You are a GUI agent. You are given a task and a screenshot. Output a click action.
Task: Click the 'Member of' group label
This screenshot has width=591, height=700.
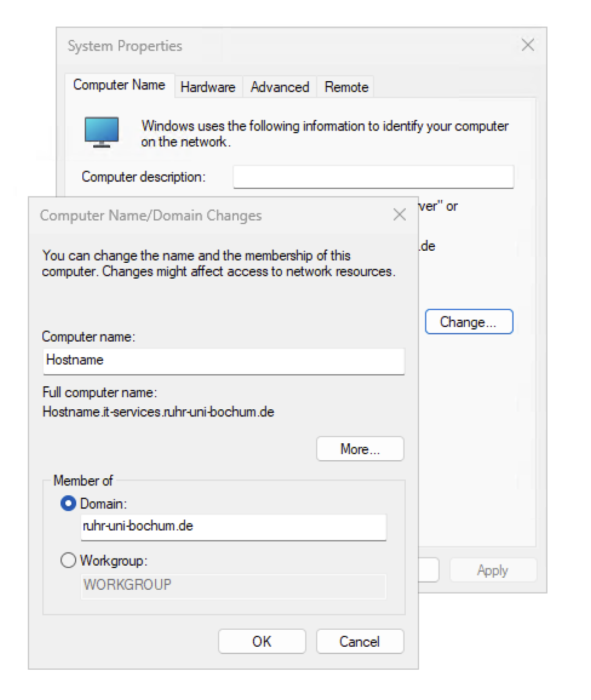83,481
